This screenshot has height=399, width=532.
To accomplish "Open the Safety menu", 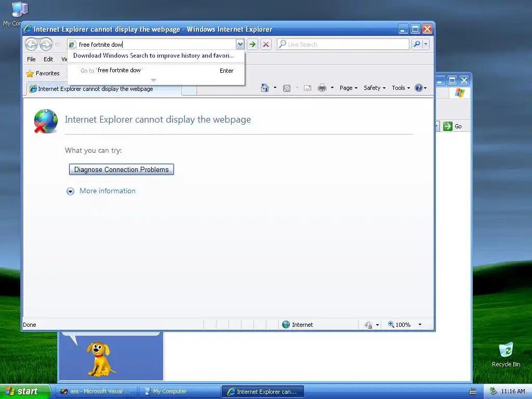I will coord(374,88).
